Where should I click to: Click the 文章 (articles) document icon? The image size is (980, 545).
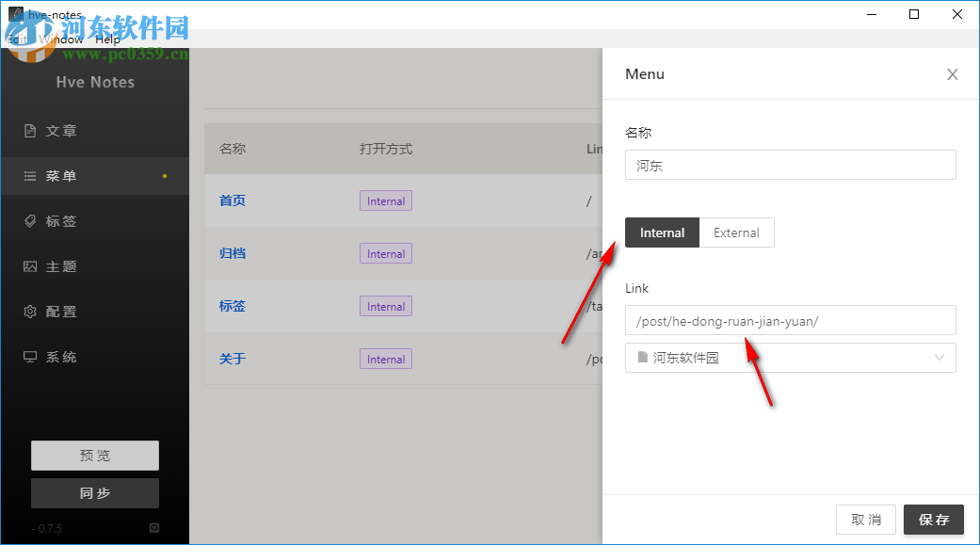(x=30, y=131)
